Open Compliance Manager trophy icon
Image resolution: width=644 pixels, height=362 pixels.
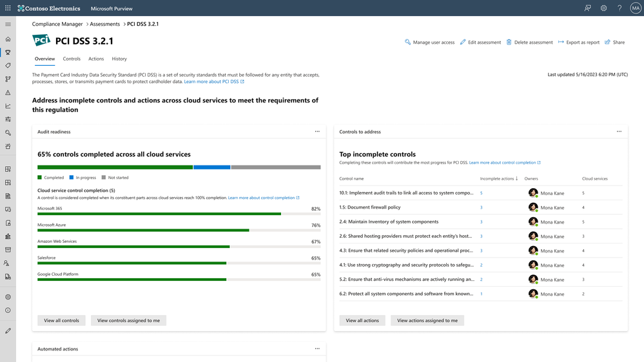click(8, 52)
